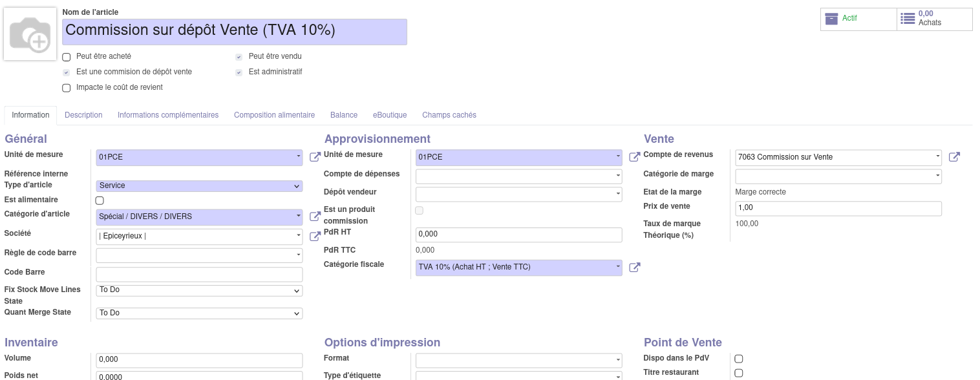Click the product image placeholder
The image size is (980, 380).
click(x=30, y=35)
